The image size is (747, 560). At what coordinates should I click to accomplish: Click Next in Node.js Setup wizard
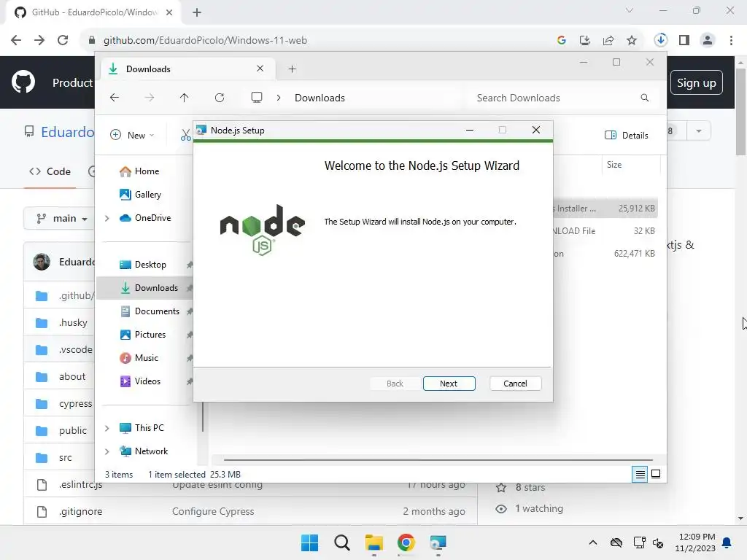[449, 384]
